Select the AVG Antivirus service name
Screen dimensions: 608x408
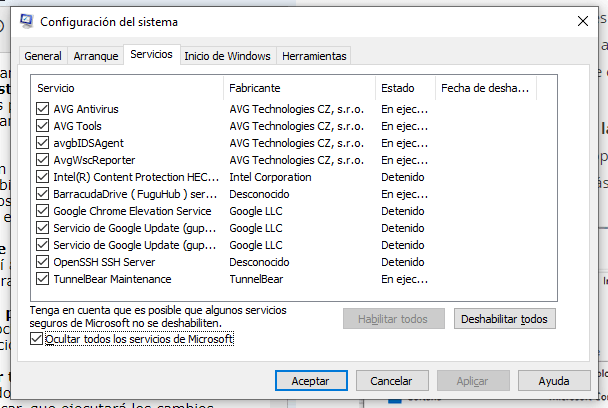pos(86,109)
